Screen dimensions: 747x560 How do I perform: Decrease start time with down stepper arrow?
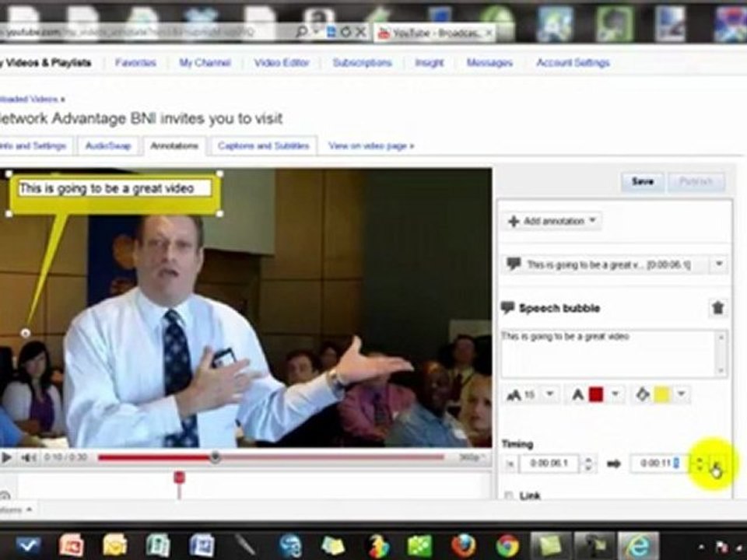click(588, 468)
